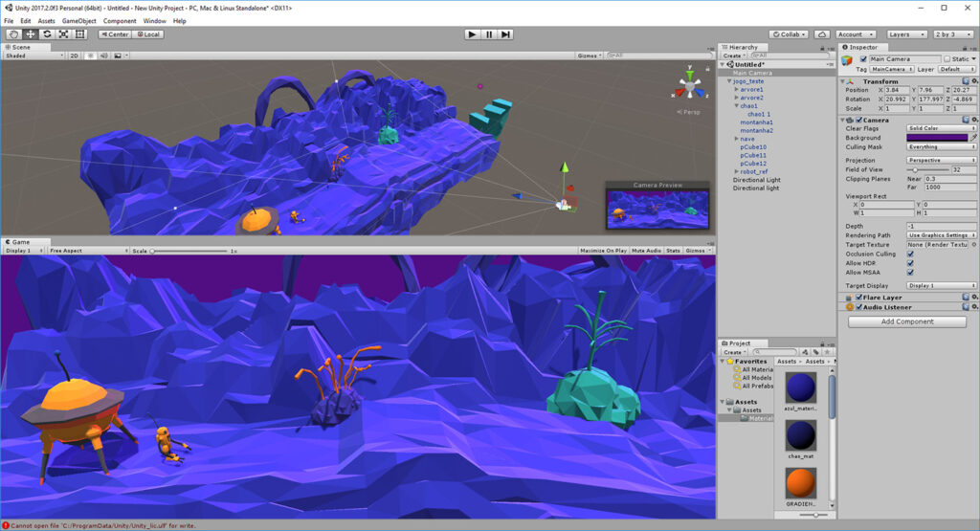Viewport: 980px width, 531px height.
Task: Open the Clear Flags dropdown
Action: click(x=941, y=128)
